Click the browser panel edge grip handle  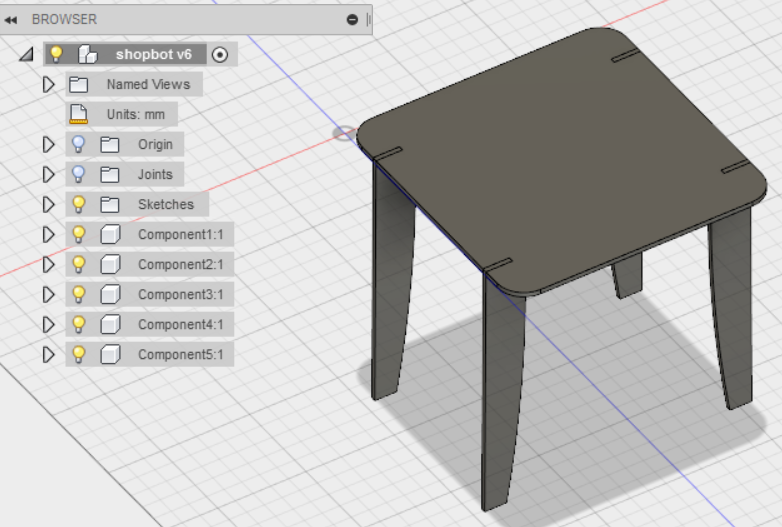(369, 19)
